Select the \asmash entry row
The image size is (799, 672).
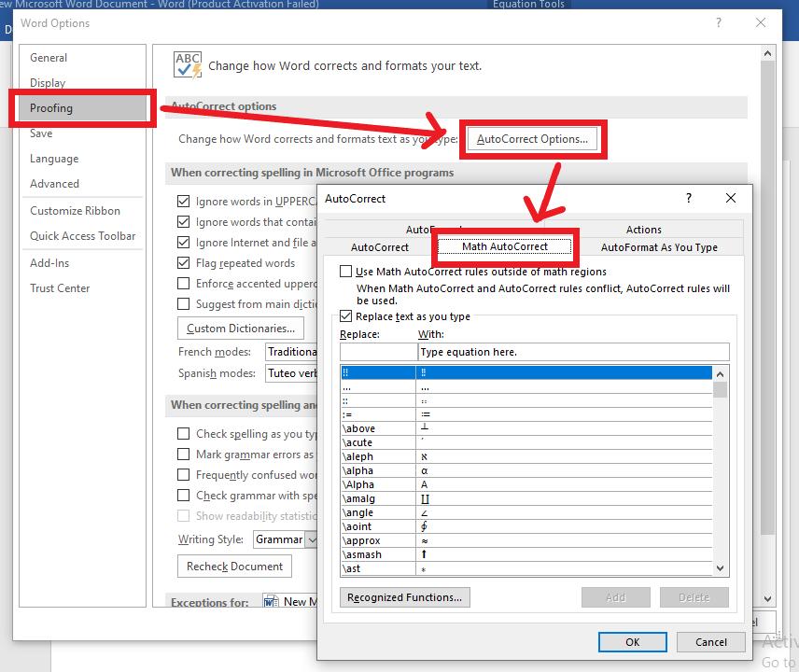click(526, 554)
